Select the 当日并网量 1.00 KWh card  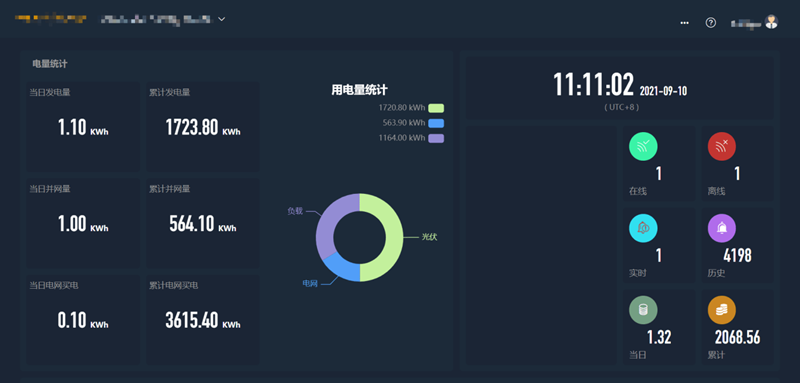point(83,223)
